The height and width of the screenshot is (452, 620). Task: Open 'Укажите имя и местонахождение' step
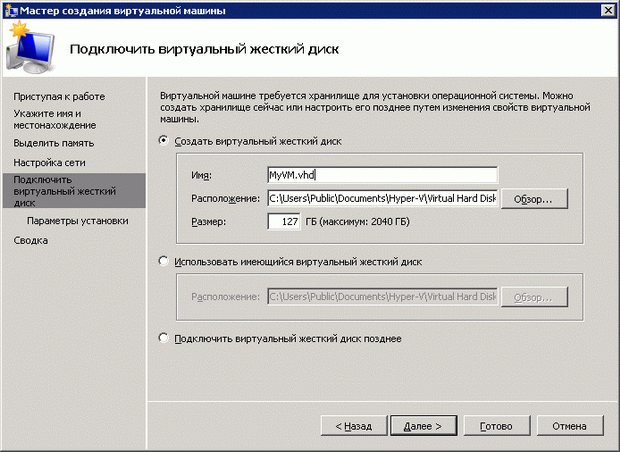(54, 120)
